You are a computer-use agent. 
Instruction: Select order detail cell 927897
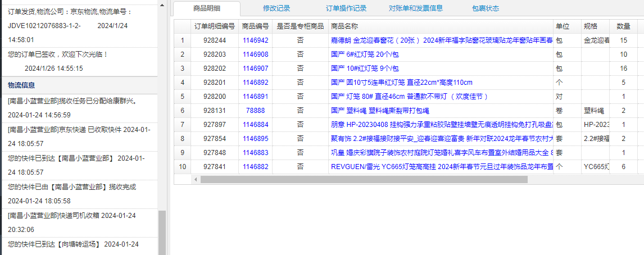[215, 125]
